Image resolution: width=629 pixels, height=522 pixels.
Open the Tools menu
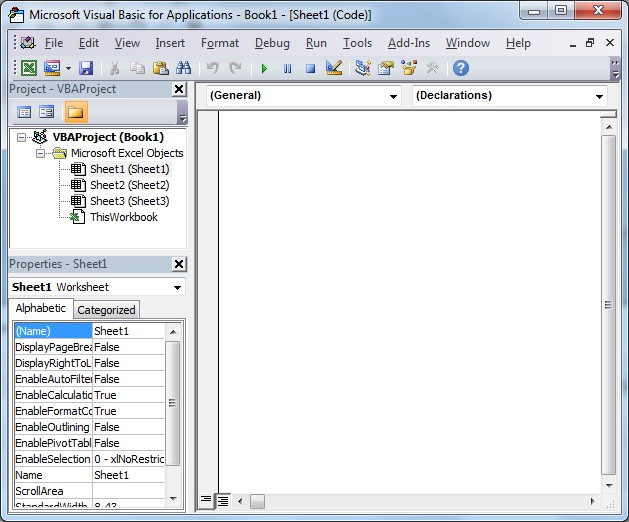357,43
